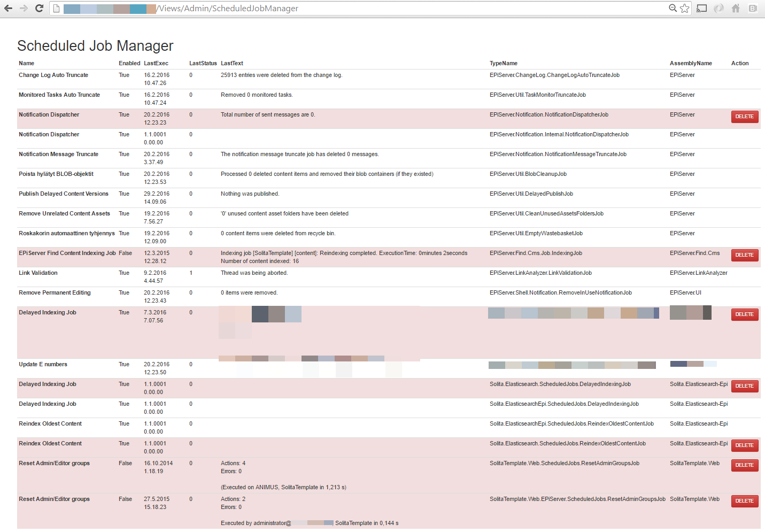This screenshot has width=765, height=532.
Task: Select Roskakorin automaattinen tyhjennys job name
Action: 67,233
